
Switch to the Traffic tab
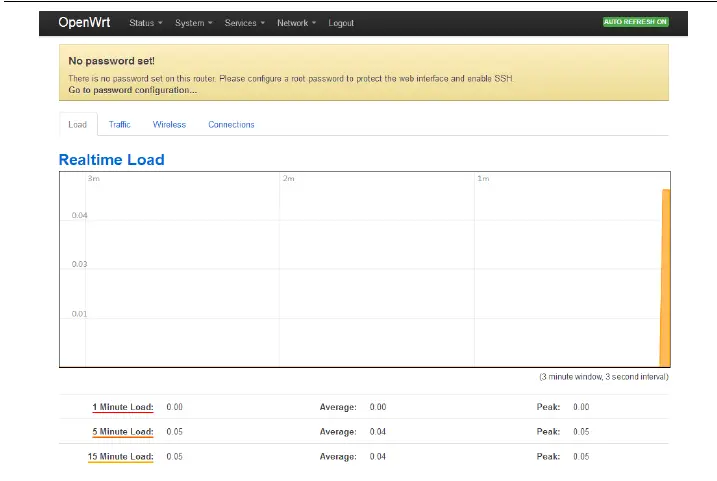(x=120, y=125)
